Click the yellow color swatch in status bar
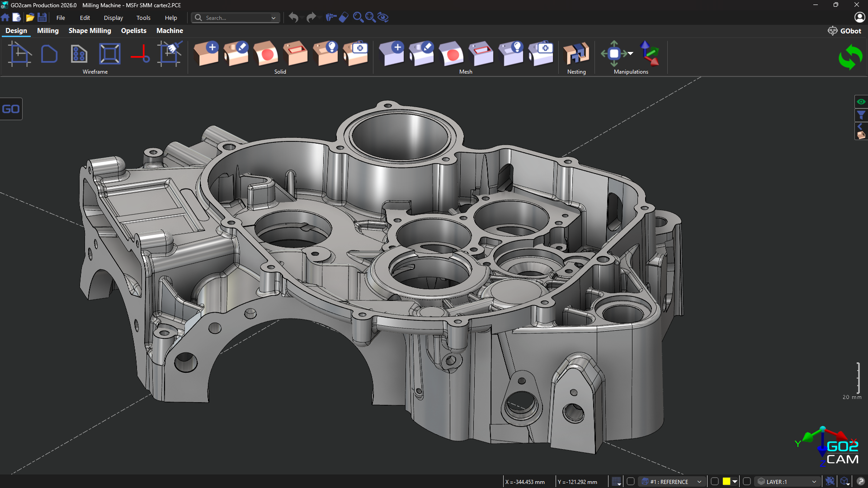Image resolution: width=868 pixels, height=488 pixels. coord(726,482)
